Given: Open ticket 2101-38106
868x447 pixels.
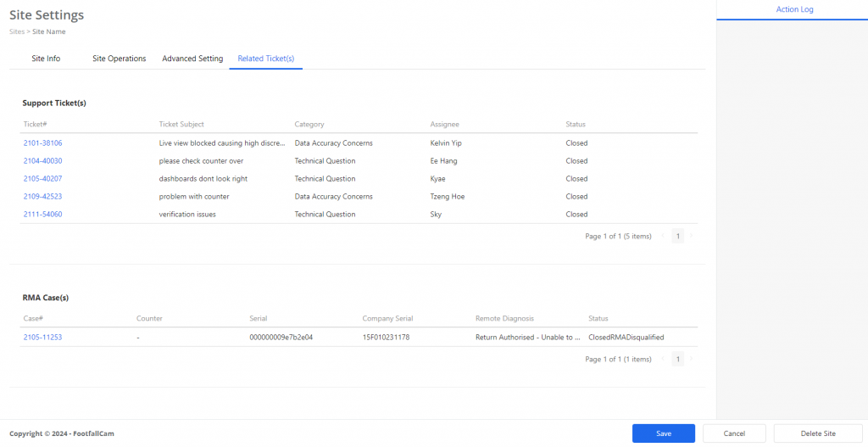Looking at the screenshot, I should pyautogui.click(x=42, y=142).
